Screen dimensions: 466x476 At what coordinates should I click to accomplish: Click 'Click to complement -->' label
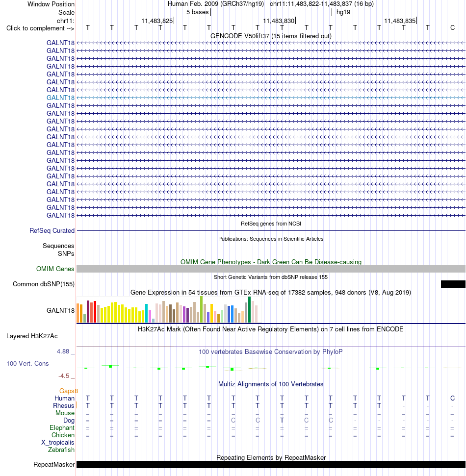pyautogui.click(x=40, y=28)
